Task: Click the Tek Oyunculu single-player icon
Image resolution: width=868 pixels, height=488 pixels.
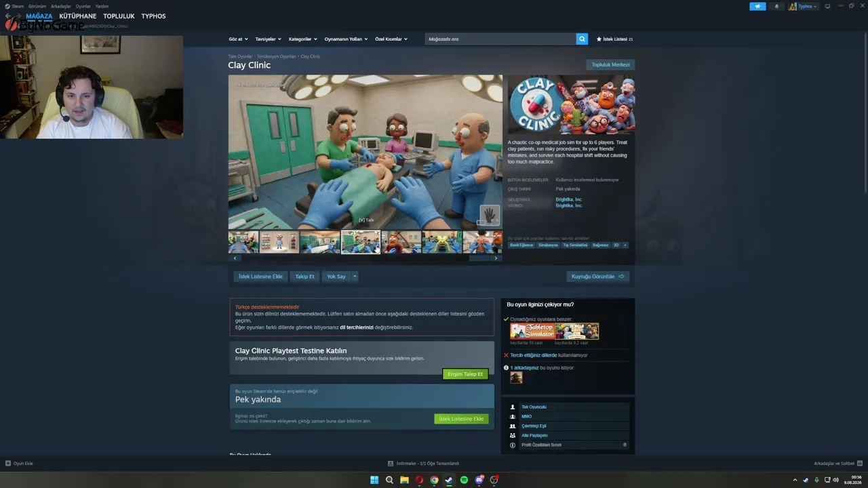Action: click(513, 407)
